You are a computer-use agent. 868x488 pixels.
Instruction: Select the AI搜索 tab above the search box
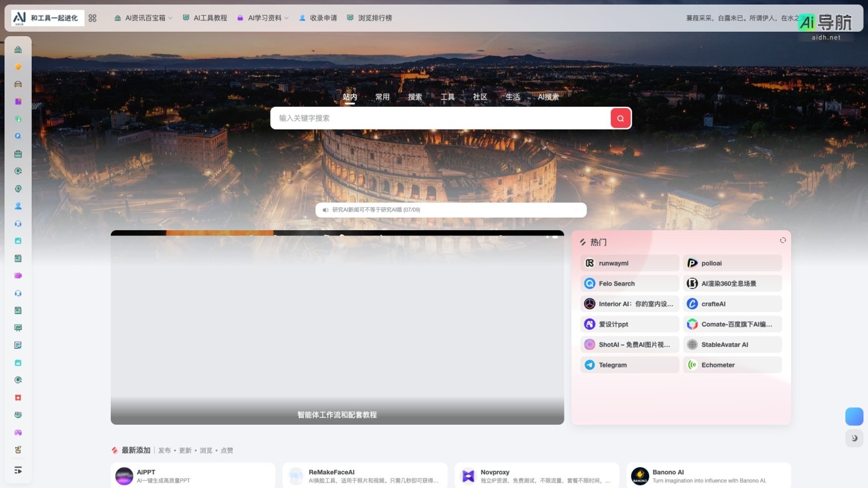(x=548, y=97)
